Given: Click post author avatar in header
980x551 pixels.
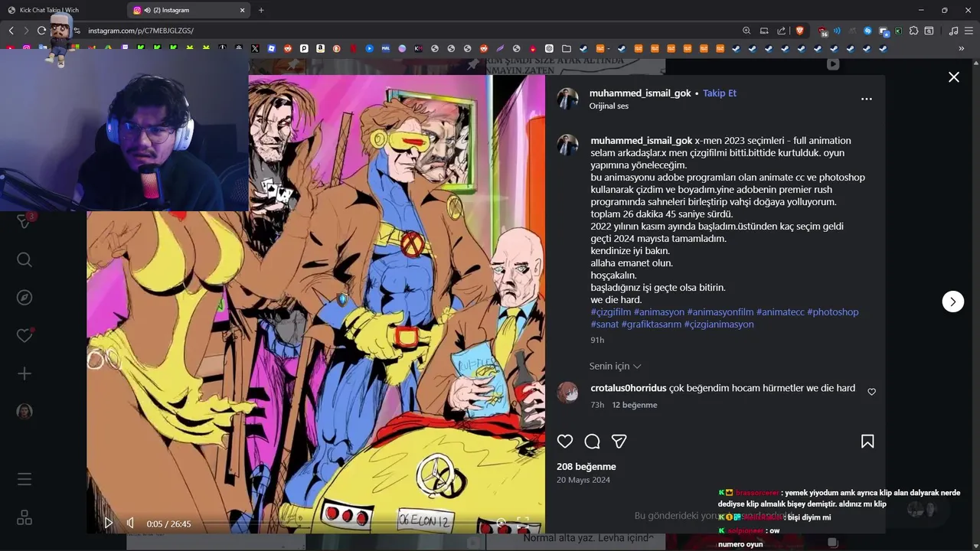Looking at the screenshot, I should point(567,99).
